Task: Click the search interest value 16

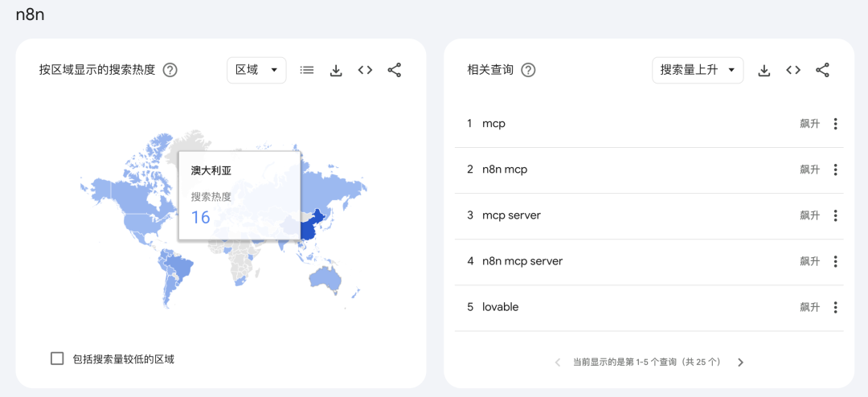Action: (x=200, y=218)
